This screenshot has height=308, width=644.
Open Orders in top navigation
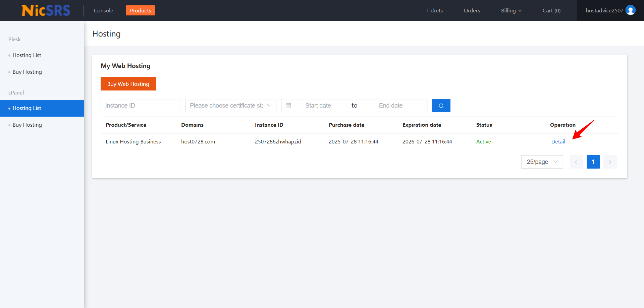(472, 11)
